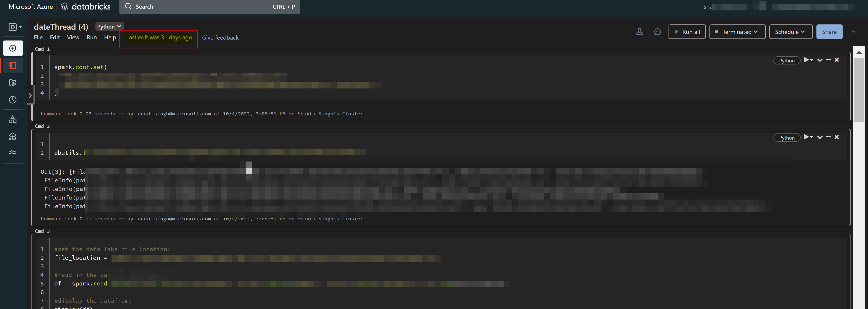Open the Workspace notebook icon in sidebar
Image resolution: width=868 pixels, height=309 pixels.
(x=13, y=65)
